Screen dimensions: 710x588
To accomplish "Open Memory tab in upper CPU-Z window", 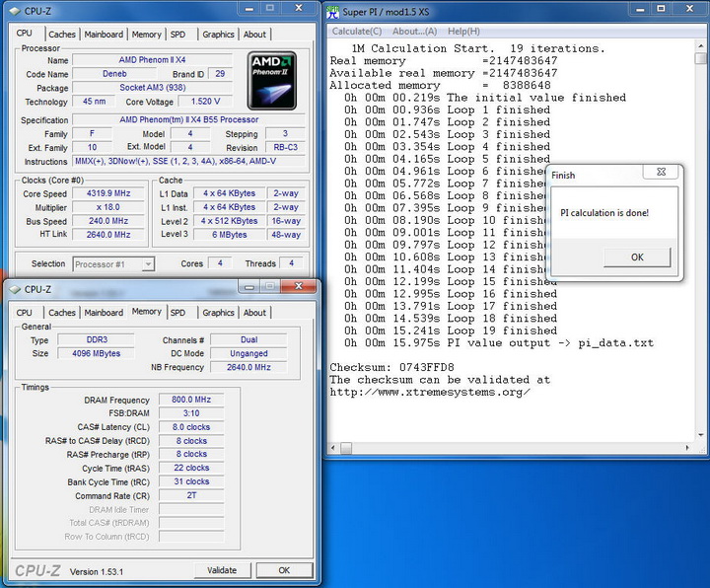I will pyautogui.click(x=146, y=35).
